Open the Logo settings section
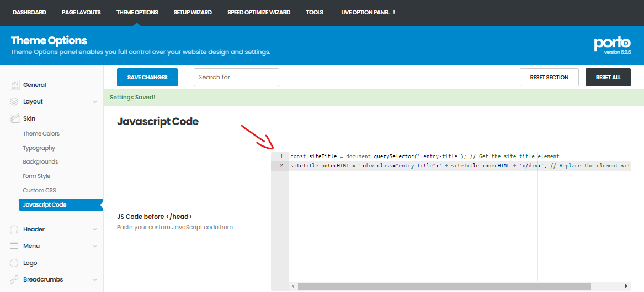 pos(30,263)
